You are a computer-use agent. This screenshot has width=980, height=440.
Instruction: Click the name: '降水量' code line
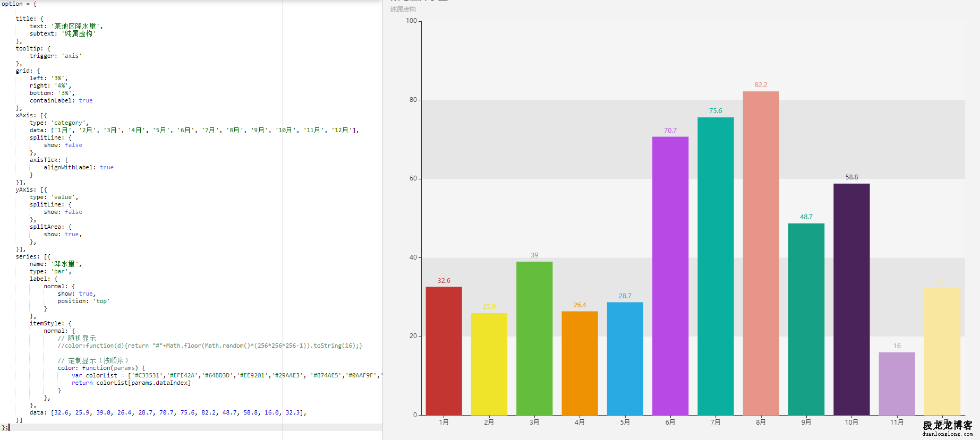point(56,264)
